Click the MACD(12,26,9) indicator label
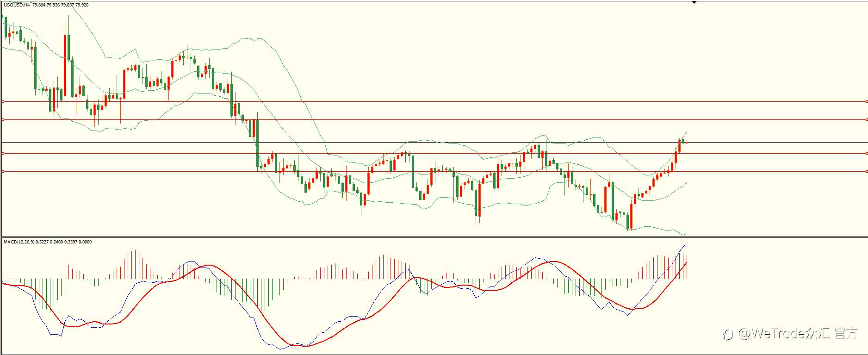Image resolution: width=868 pixels, height=355 pixels. click(19, 242)
